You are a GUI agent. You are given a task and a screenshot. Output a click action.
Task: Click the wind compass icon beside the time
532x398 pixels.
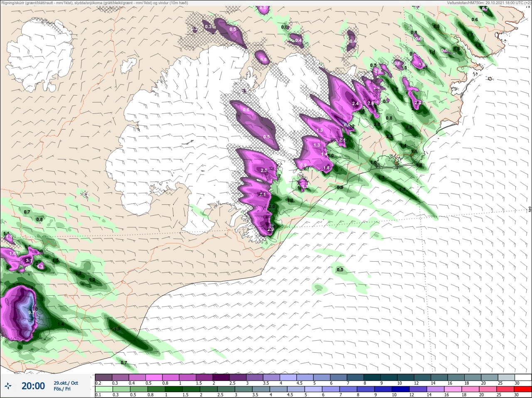(8, 386)
